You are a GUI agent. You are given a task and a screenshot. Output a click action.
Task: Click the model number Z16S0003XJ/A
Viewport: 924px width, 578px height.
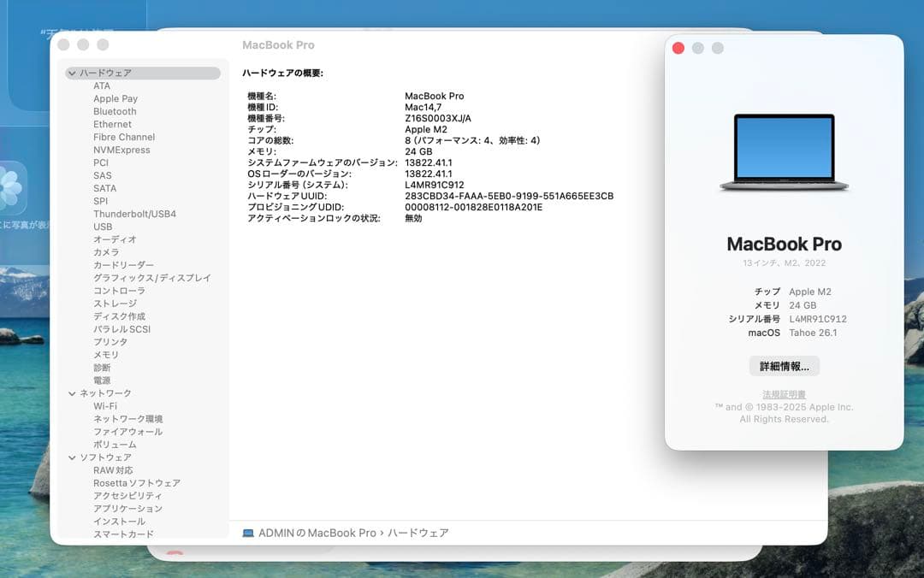click(x=438, y=119)
